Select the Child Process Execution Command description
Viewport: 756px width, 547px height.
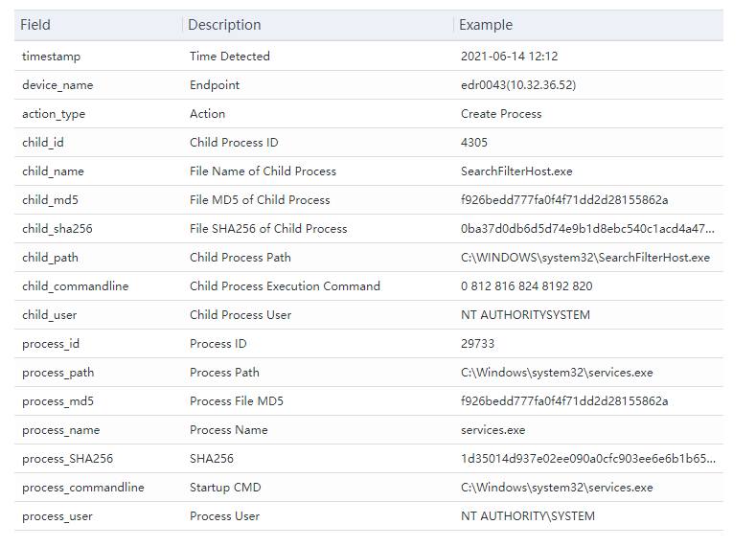(x=285, y=286)
